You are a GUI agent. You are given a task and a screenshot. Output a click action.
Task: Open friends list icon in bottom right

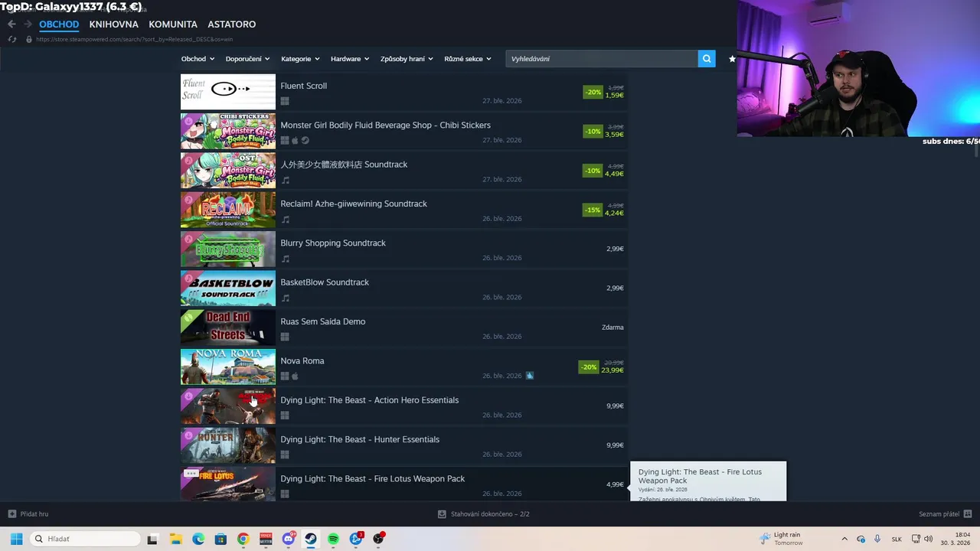(968, 514)
